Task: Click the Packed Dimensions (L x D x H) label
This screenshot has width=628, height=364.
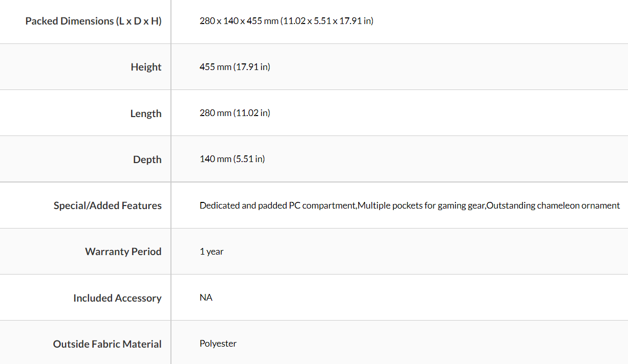Action: [x=93, y=21]
